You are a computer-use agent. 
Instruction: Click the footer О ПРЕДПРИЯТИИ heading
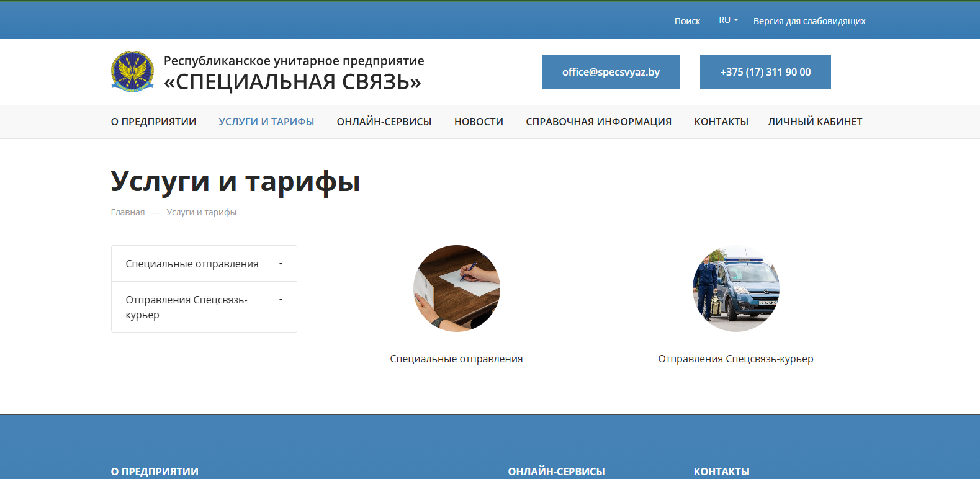(155, 472)
